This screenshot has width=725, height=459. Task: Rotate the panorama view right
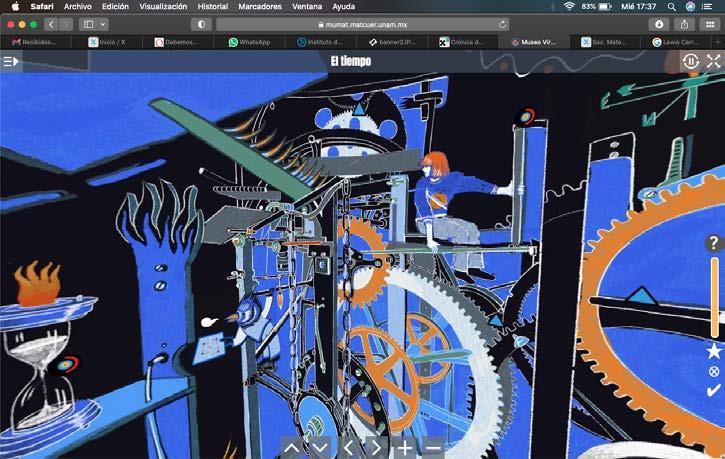point(376,447)
